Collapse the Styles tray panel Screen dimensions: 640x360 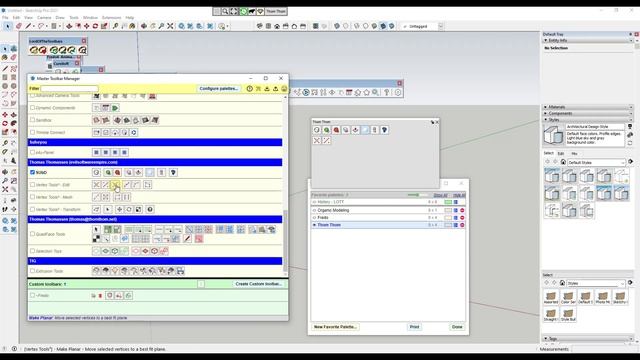click(554, 120)
